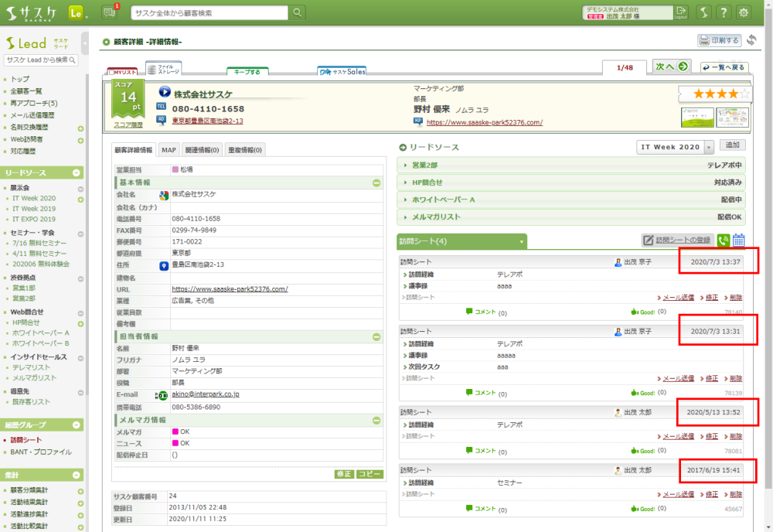Set the star rating to five stars

[744, 94]
